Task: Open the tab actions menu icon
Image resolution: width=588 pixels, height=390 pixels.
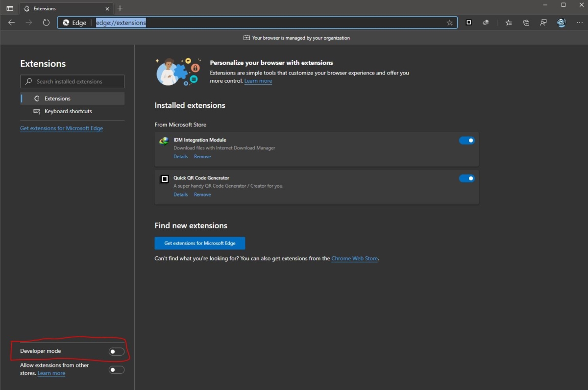Action: tap(10, 8)
